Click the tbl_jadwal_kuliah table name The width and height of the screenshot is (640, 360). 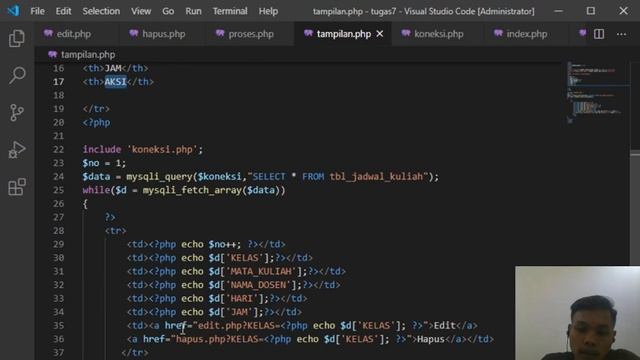(x=376, y=176)
